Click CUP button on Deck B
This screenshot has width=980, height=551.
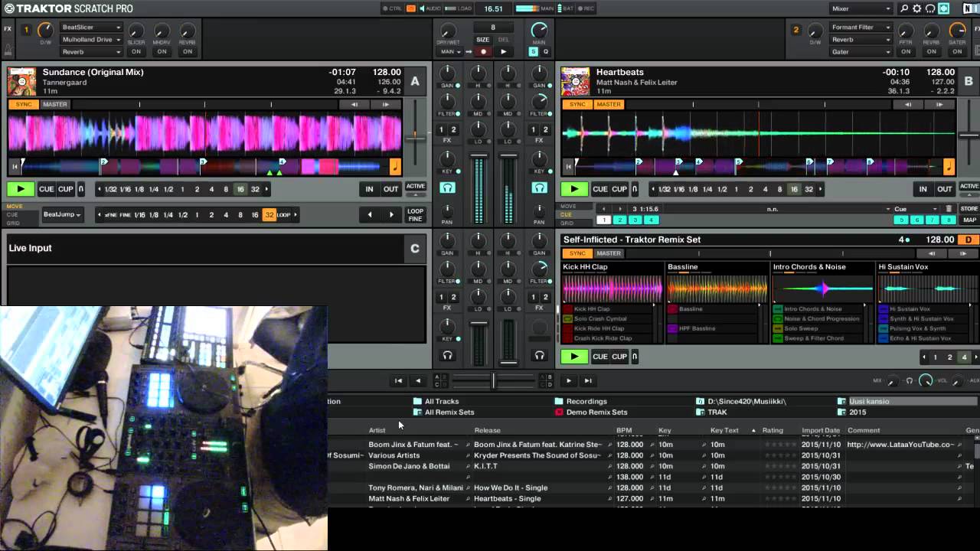pos(619,189)
